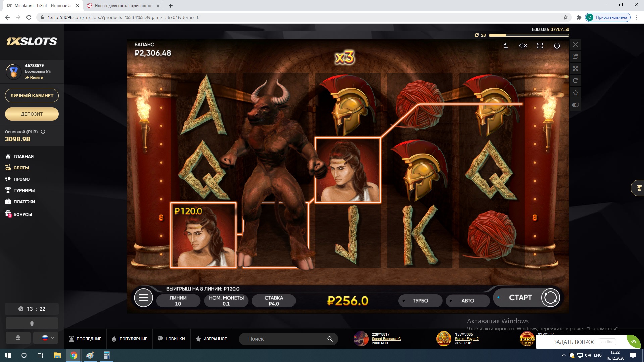Add game to favorites star icon
The height and width of the screenshot is (362, 644).
[575, 93]
